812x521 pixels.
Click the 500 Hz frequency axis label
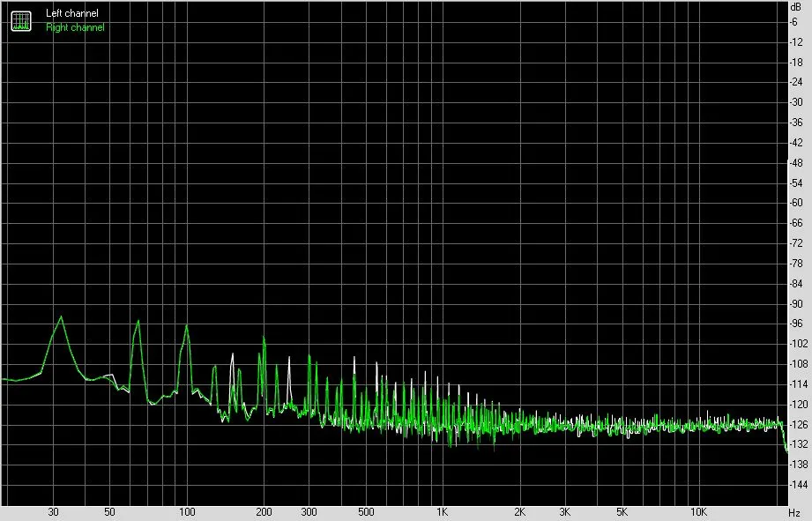(x=366, y=512)
